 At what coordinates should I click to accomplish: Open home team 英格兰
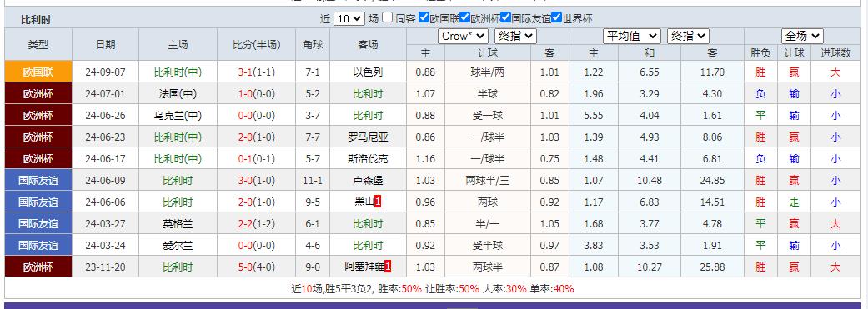coord(178,224)
